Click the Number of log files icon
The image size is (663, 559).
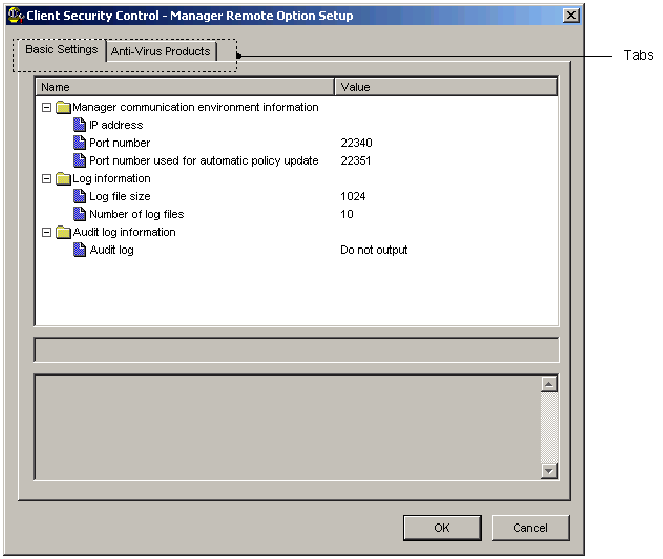point(79,214)
